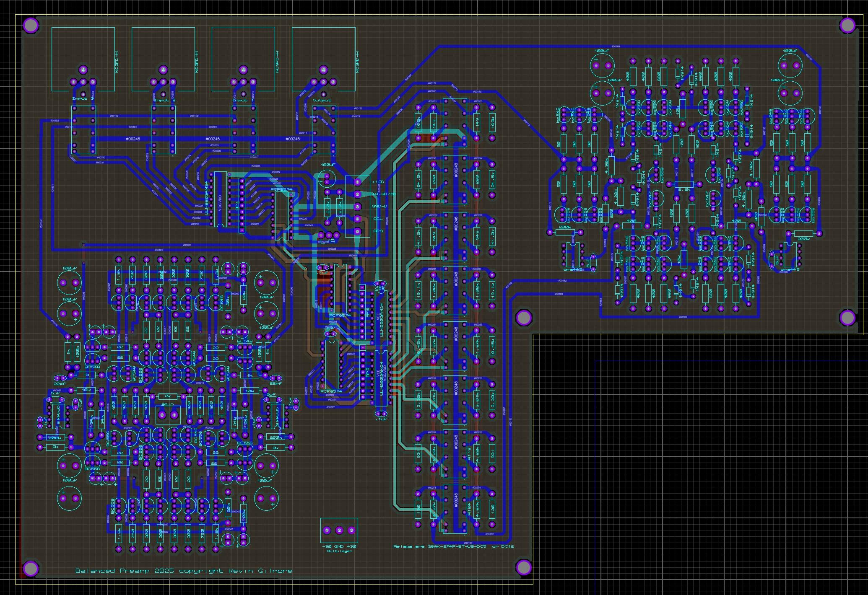Click the 'Multilayer' text below power connector

pos(339,551)
